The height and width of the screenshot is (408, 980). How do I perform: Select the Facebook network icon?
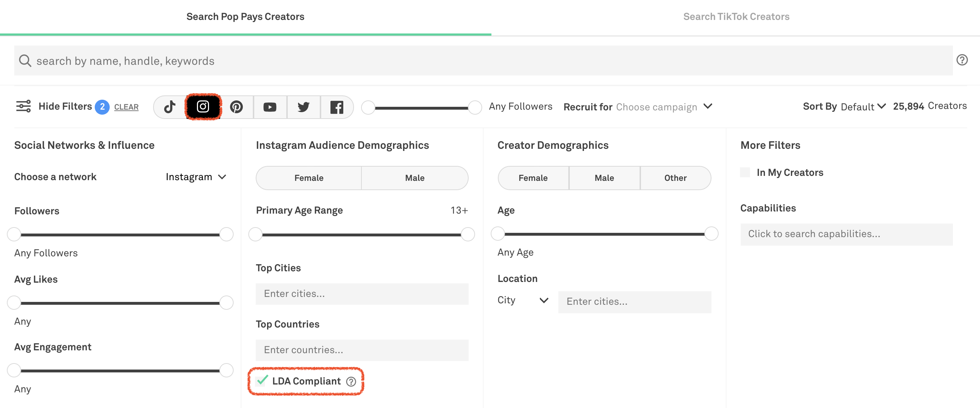(x=337, y=107)
